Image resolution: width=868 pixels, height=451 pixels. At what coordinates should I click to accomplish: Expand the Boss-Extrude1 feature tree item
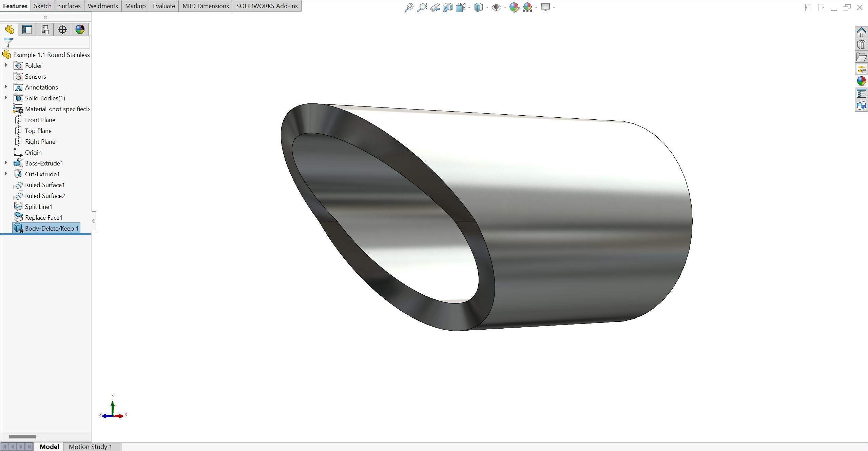pyautogui.click(x=6, y=163)
